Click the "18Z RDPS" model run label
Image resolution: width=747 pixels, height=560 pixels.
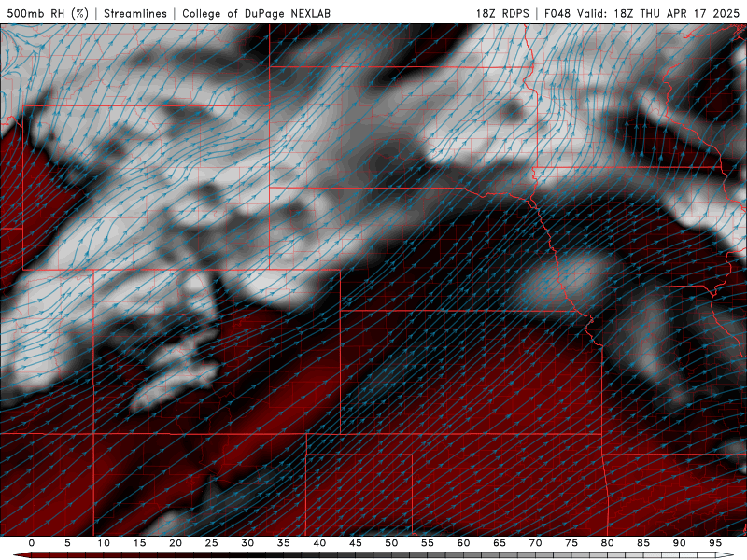point(502,13)
